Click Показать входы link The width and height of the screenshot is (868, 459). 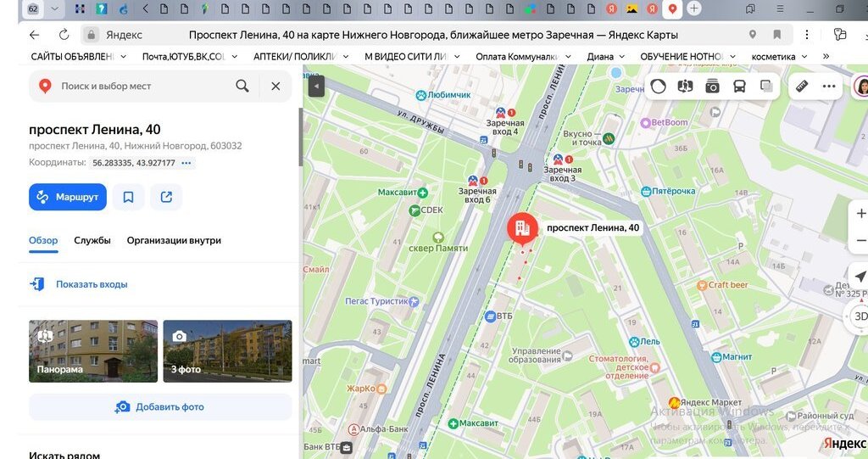[x=92, y=284]
